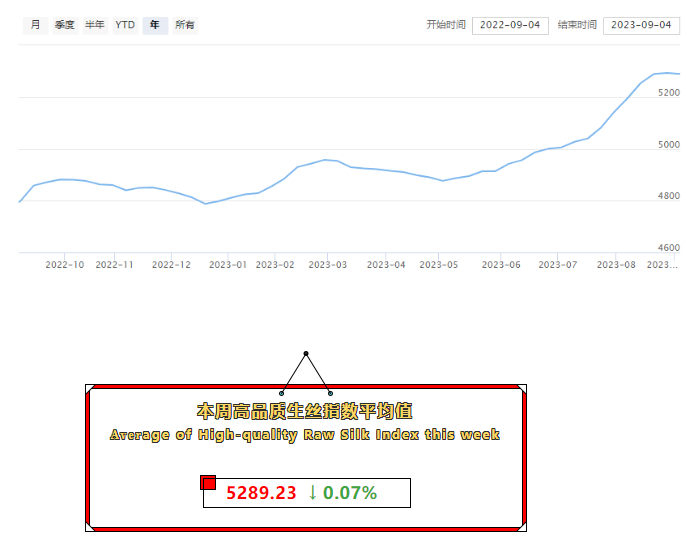695x545 pixels.
Task: Select the YTD time range
Action: 125,25
